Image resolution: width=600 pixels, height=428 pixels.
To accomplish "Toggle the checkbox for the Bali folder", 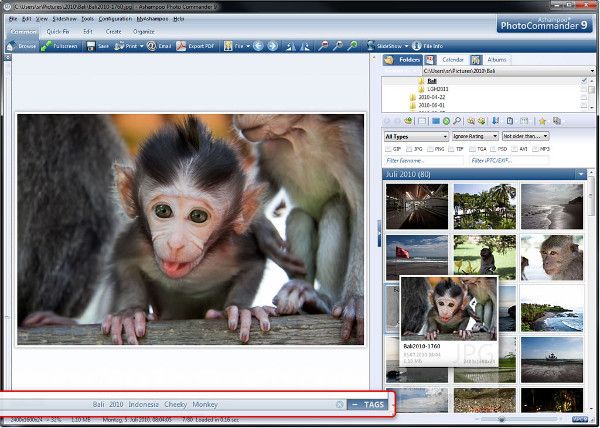I will [583, 81].
